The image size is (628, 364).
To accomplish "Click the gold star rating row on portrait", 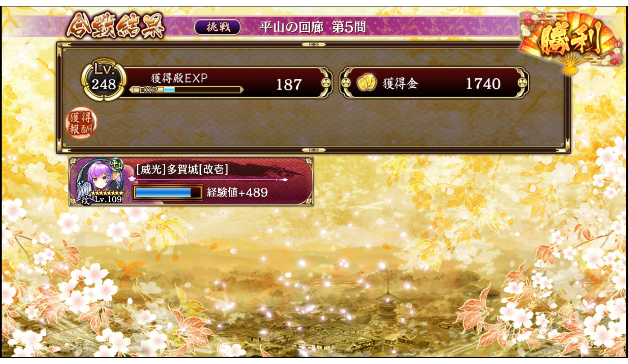I will pyautogui.click(x=107, y=193).
